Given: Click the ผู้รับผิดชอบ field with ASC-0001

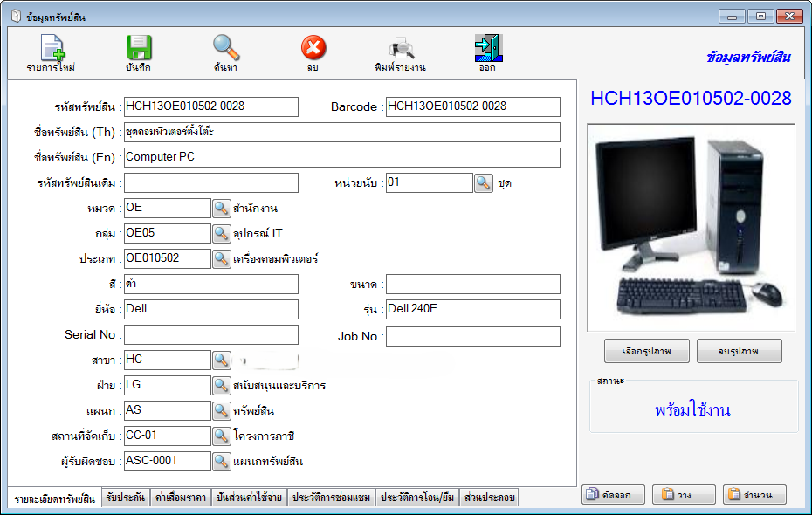Looking at the screenshot, I should pyautogui.click(x=168, y=461).
